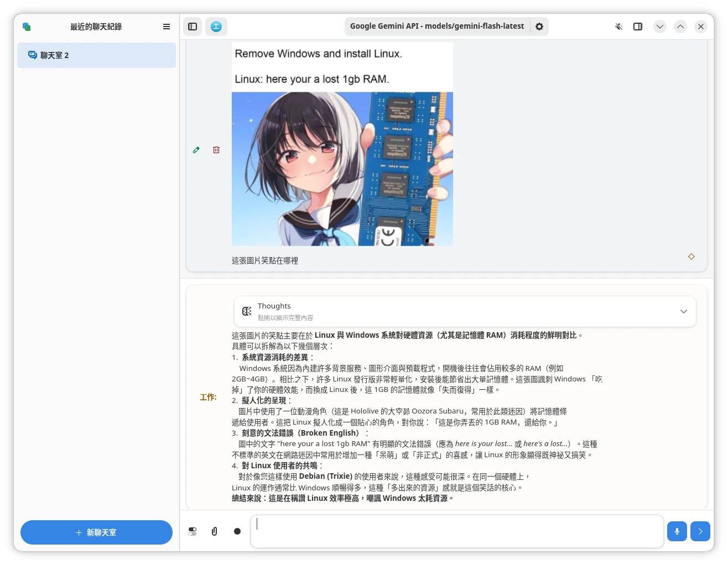
Task: Start voice input with microphone button
Action: click(x=677, y=531)
